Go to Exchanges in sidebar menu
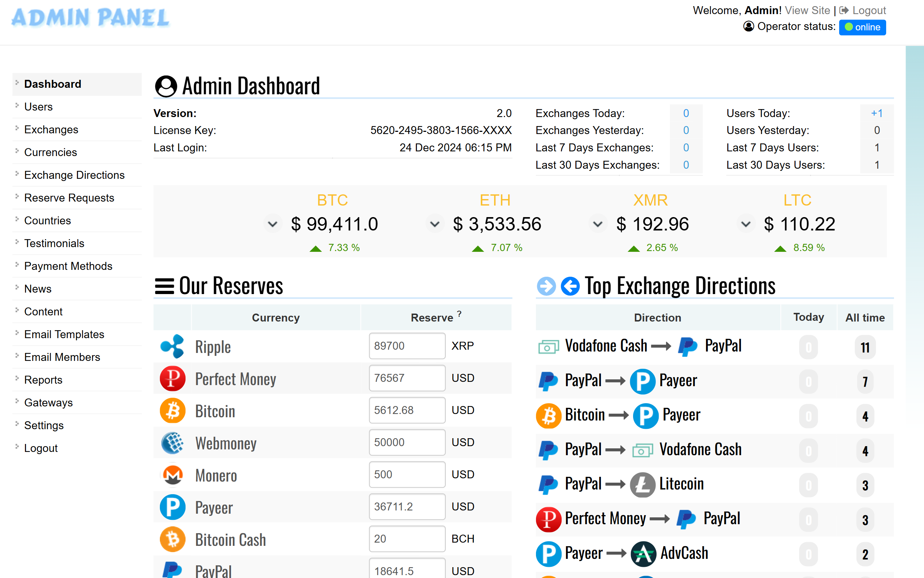Image resolution: width=924 pixels, height=578 pixels. [x=77, y=130]
